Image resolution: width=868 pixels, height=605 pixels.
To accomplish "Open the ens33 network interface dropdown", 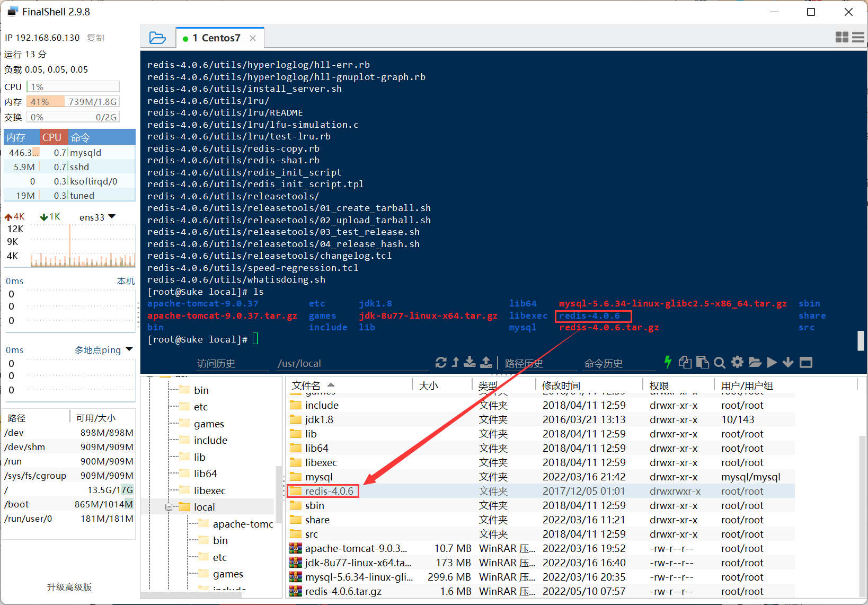I will pos(98,217).
